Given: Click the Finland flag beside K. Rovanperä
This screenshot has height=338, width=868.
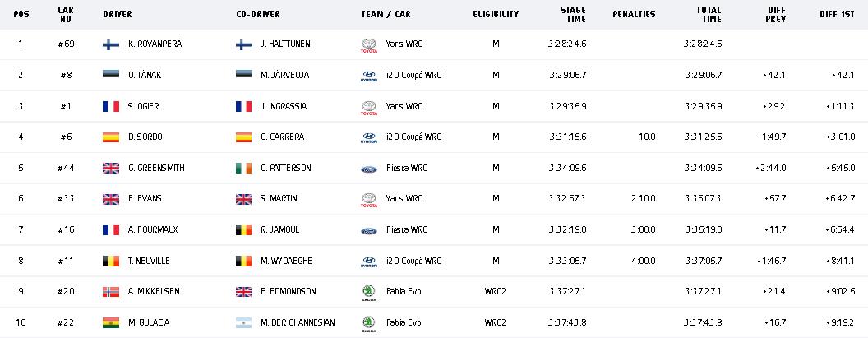Looking at the screenshot, I should pyautogui.click(x=111, y=45).
